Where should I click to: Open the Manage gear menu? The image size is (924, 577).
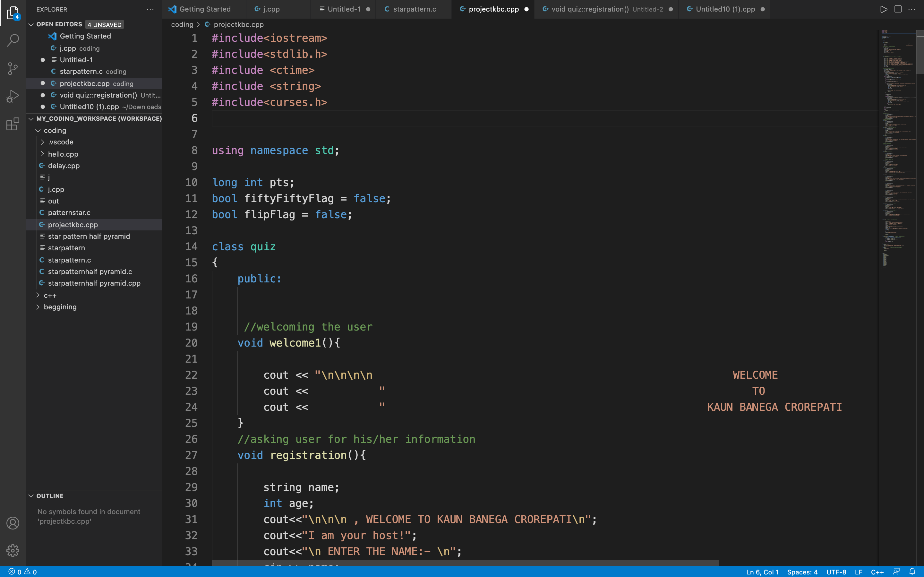click(x=13, y=550)
